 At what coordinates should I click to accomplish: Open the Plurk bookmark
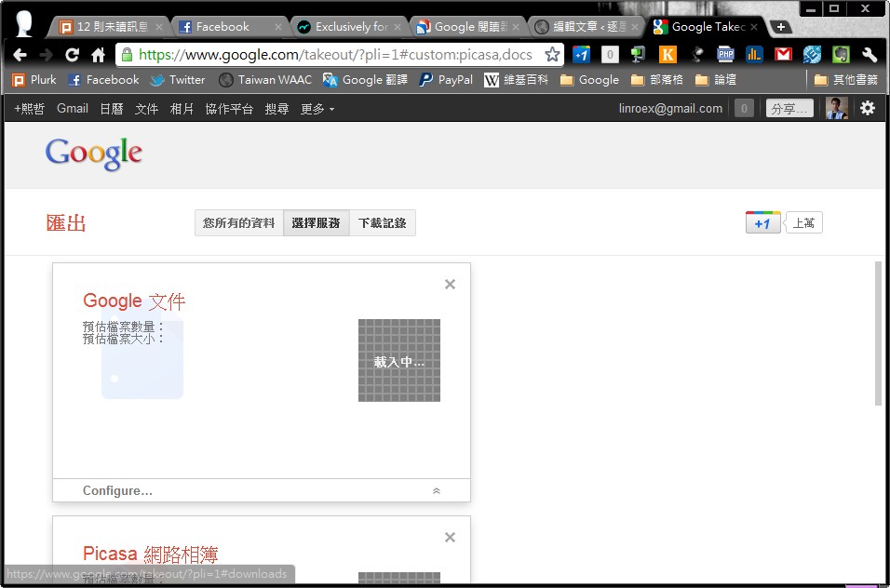pos(34,80)
